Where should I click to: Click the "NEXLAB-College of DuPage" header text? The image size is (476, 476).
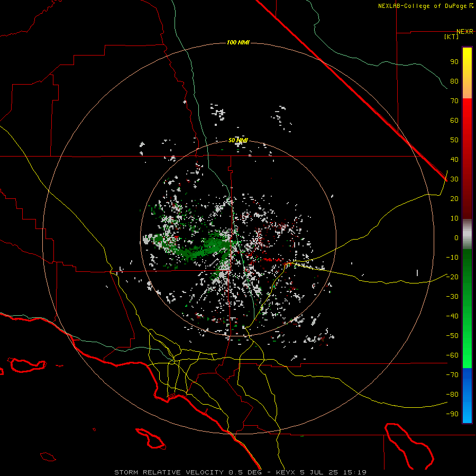[423, 6]
